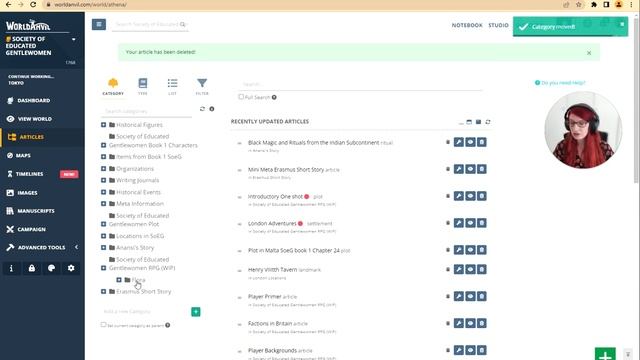Expand the Organizations category
This screenshot has height=360, width=640.
[x=104, y=169]
